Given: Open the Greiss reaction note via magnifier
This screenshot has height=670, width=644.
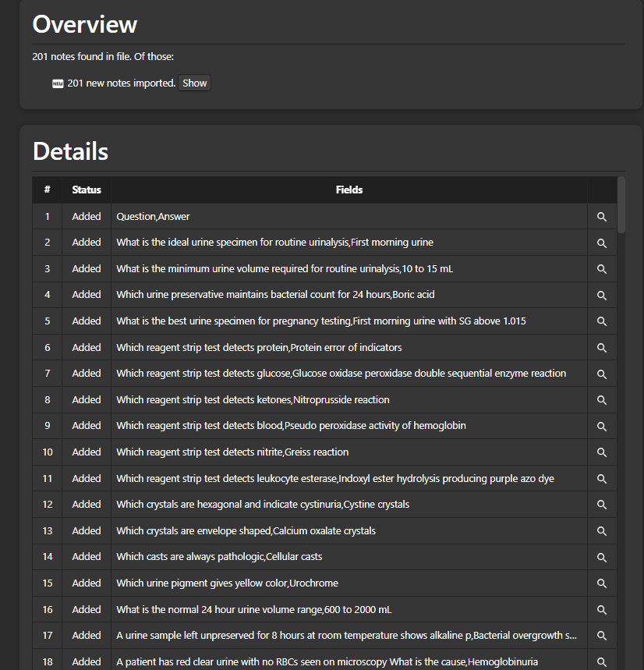Looking at the screenshot, I should 601,452.
